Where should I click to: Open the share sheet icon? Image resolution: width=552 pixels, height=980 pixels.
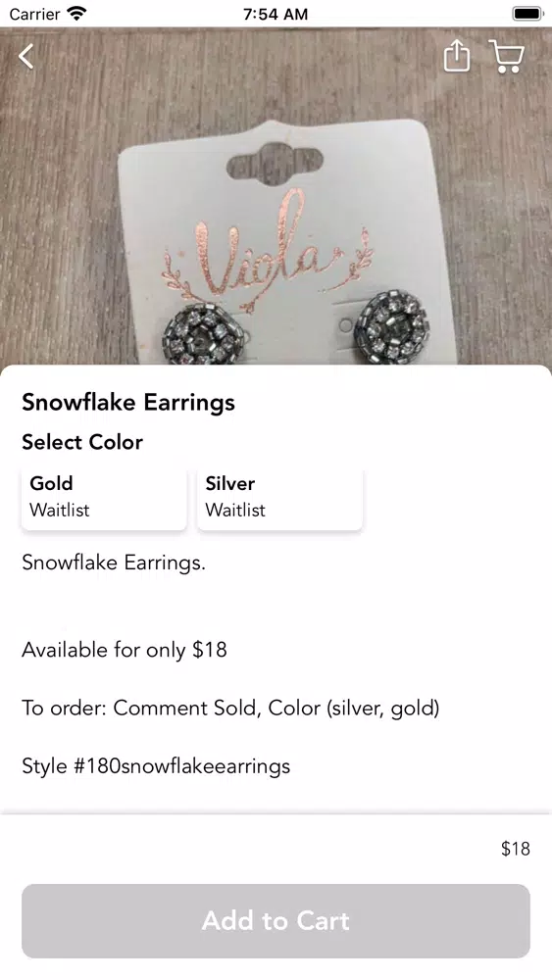(x=456, y=56)
